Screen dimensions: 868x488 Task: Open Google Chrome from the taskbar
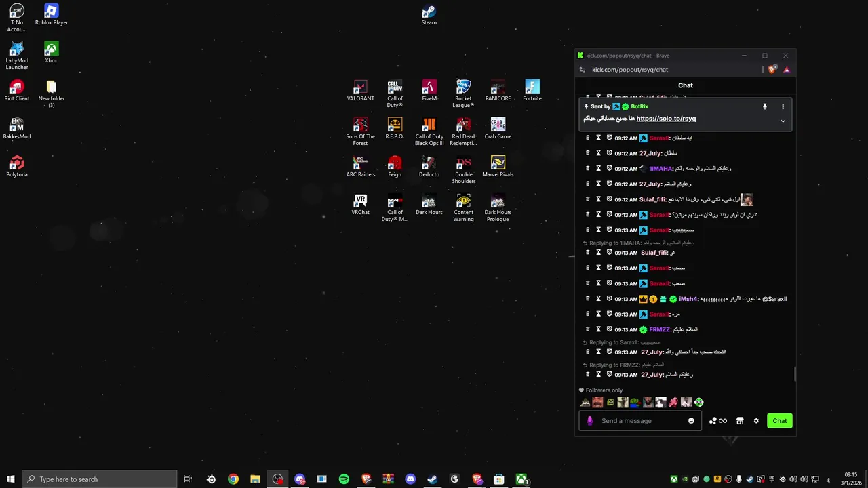point(233,479)
